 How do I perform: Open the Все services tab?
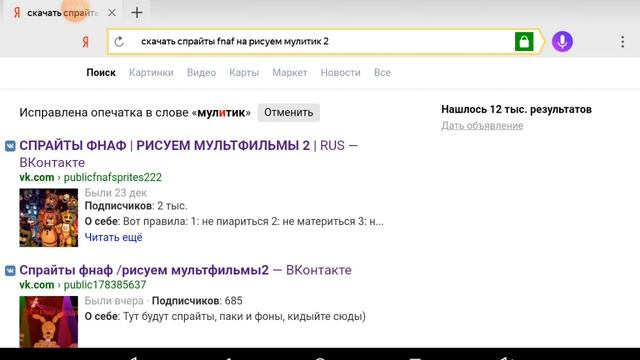382,73
